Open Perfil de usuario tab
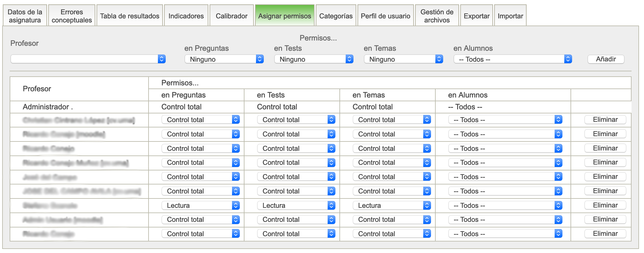 (x=385, y=16)
